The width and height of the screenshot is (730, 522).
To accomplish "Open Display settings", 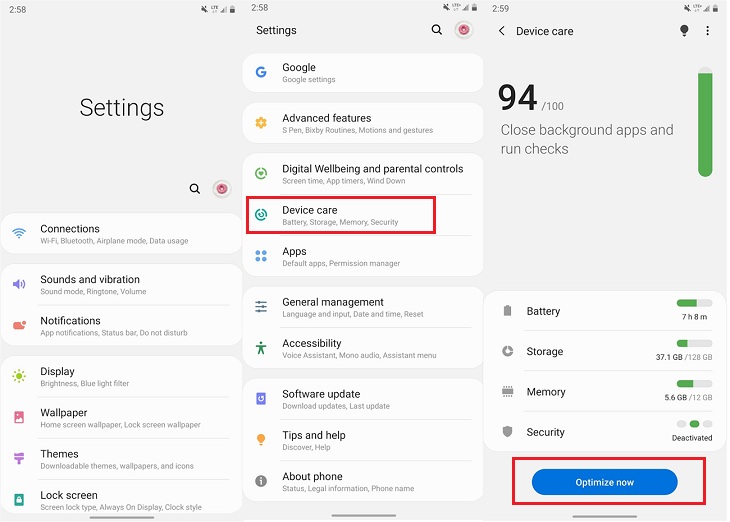I will 121,376.
